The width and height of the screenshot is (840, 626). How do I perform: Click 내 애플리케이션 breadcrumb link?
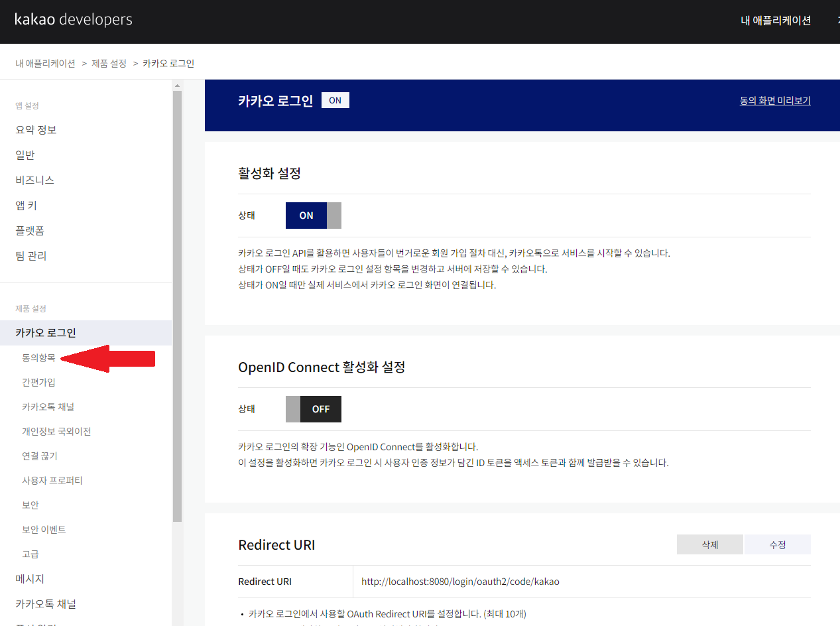click(x=46, y=63)
